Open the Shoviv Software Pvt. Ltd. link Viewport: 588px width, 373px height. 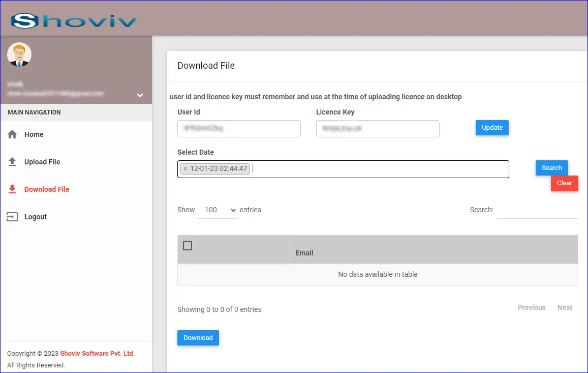[x=97, y=353]
